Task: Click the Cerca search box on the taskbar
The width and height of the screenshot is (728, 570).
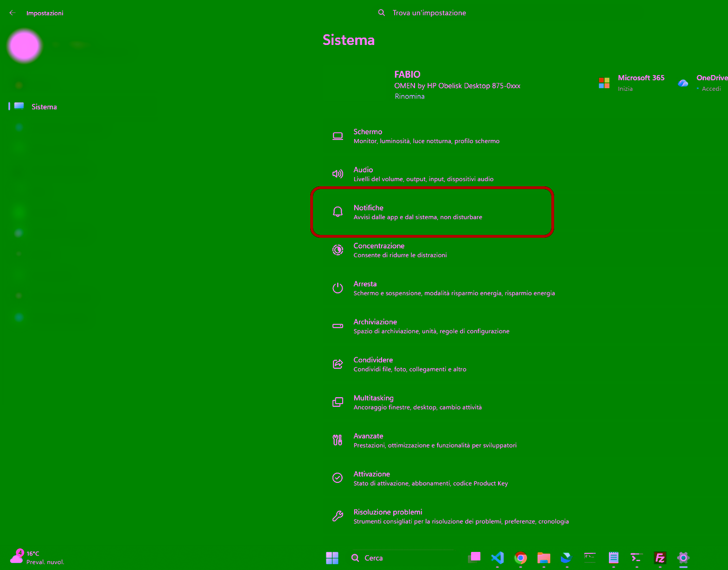Action: pos(401,558)
